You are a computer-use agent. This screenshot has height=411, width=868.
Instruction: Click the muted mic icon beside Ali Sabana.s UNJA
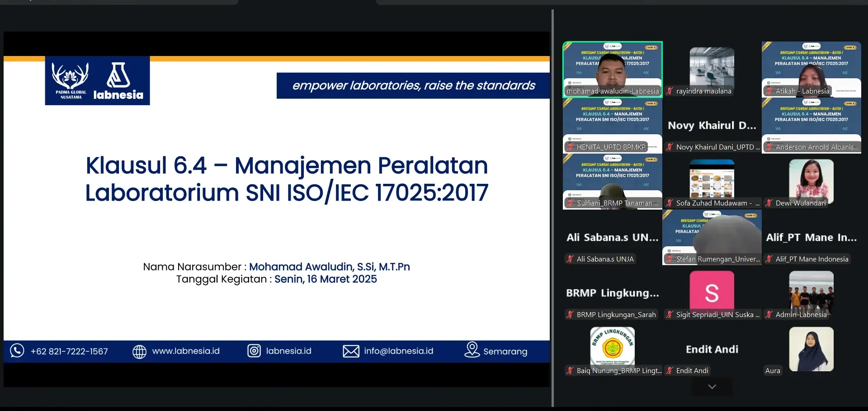click(570, 259)
